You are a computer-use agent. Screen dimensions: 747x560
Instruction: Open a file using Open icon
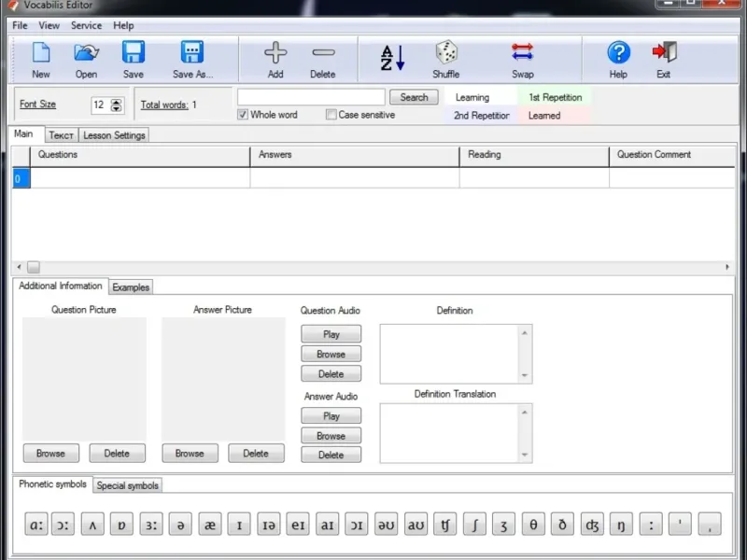pos(86,60)
